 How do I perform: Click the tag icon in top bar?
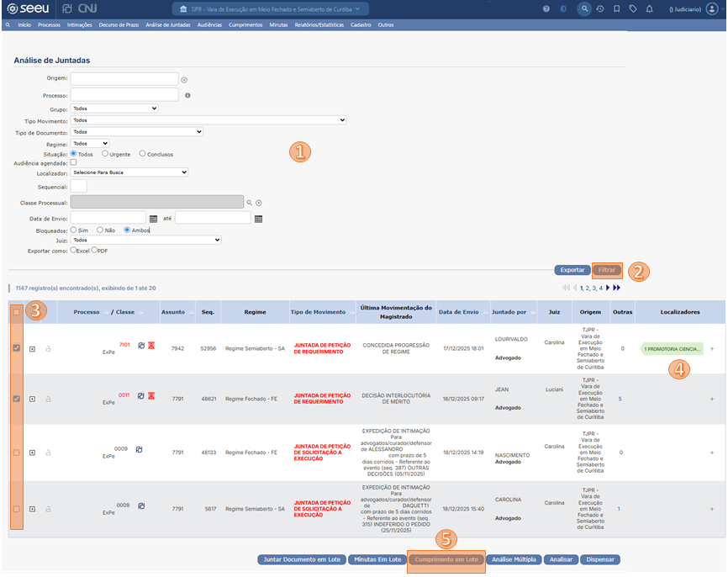click(x=632, y=8)
